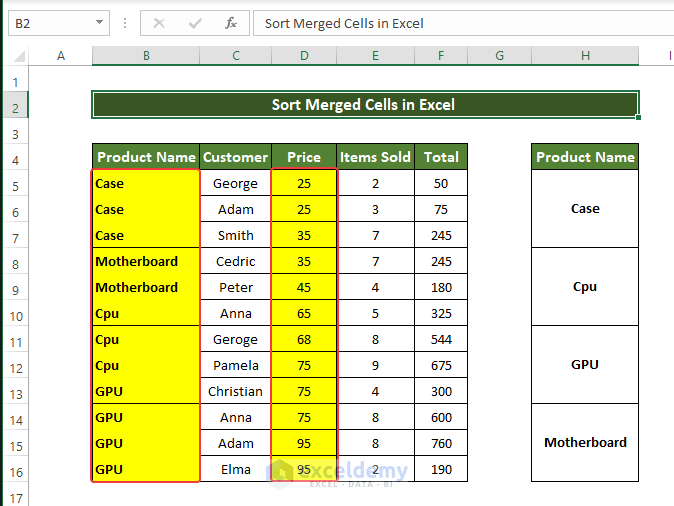Select the customer cell 'Peter'

(236, 287)
